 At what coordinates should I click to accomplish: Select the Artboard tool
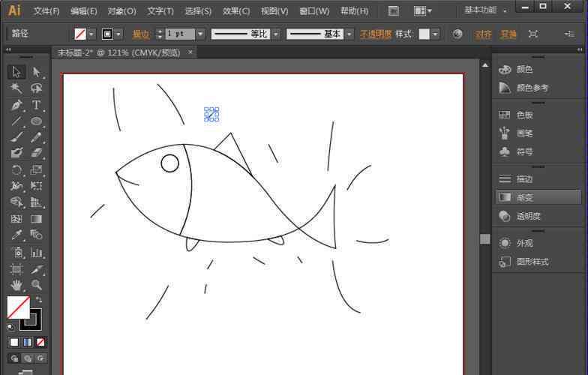click(x=16, y=268)
